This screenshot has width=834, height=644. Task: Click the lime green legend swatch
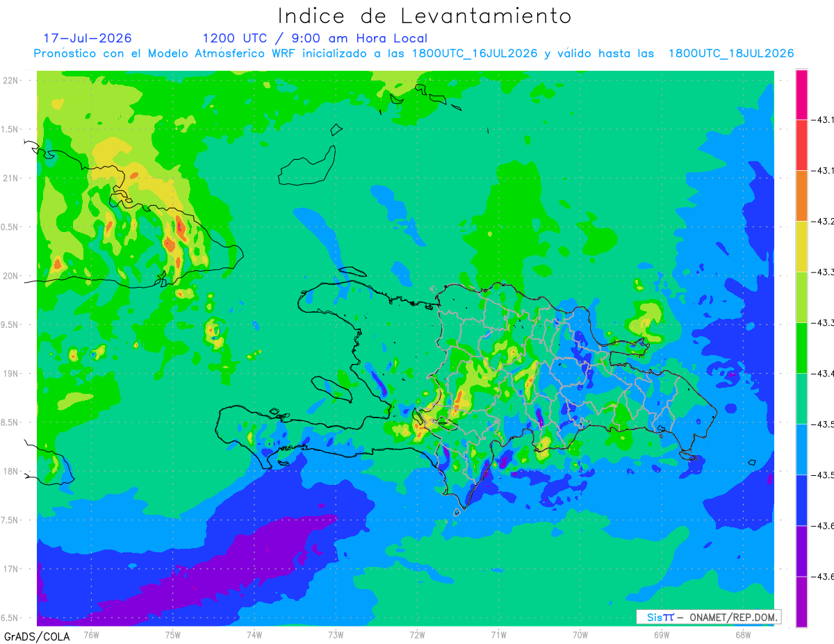click(x=801, y=297)
